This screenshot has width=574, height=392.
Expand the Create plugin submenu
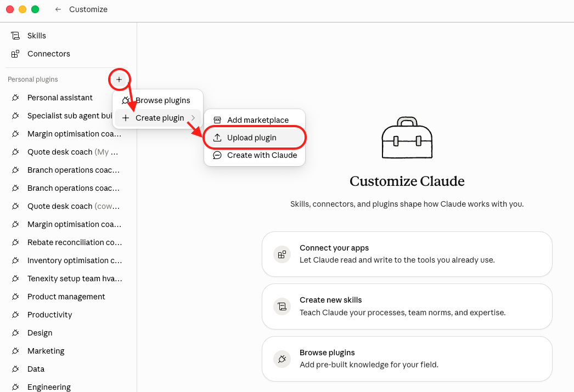pos(158,118)
